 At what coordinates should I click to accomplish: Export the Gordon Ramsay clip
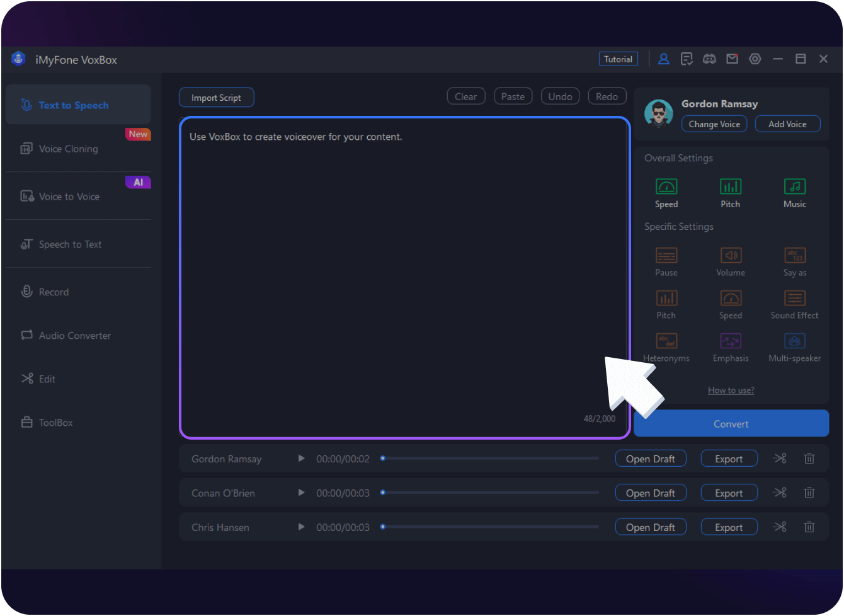pos(729,459)
